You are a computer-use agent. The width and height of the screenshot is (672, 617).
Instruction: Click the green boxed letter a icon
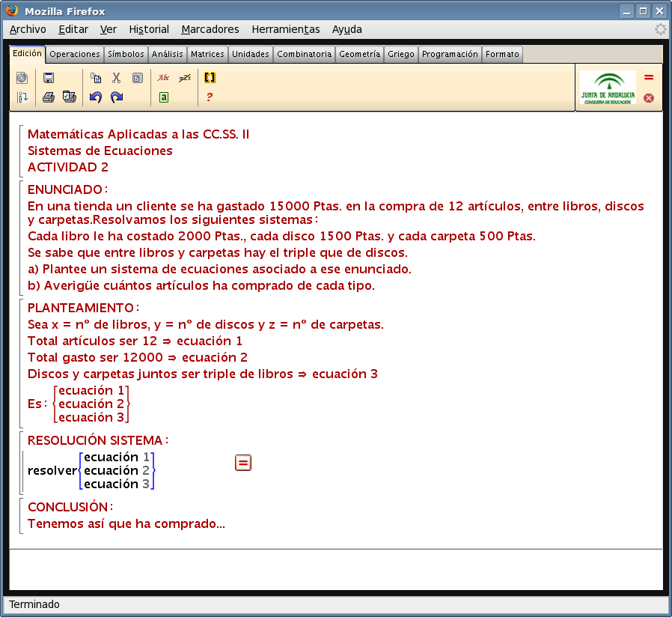click(x=164, y=97)
